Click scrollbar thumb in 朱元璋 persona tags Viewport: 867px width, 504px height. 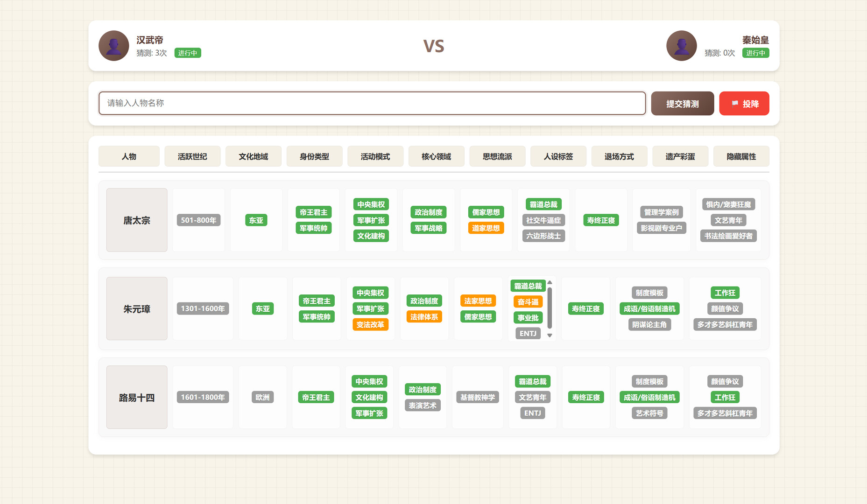(550, 307)
